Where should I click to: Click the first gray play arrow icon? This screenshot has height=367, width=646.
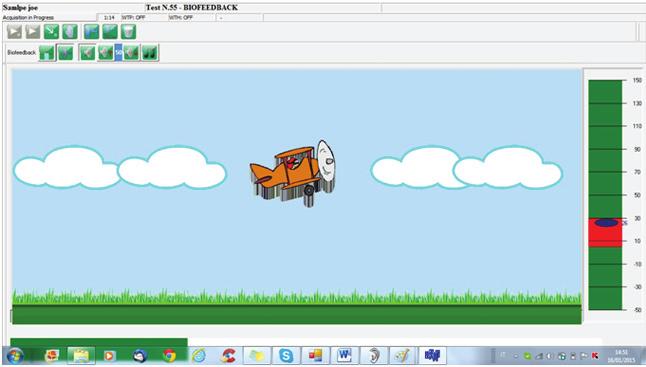14,32
